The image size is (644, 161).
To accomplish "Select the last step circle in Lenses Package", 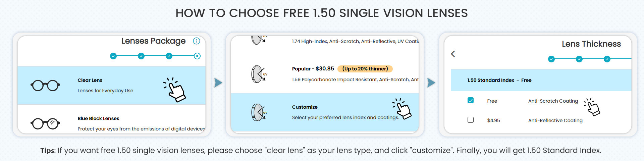I will (197, 56).
